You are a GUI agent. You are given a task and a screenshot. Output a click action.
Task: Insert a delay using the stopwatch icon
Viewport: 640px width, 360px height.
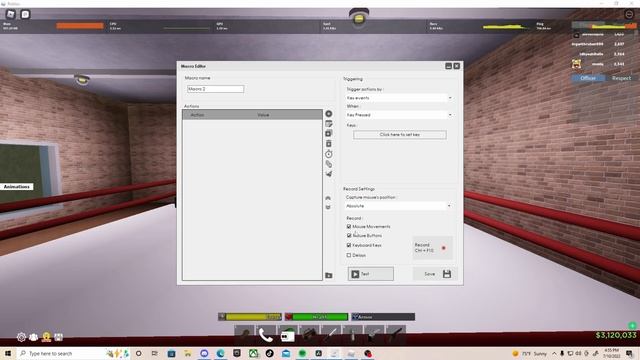tap(329, 154)
